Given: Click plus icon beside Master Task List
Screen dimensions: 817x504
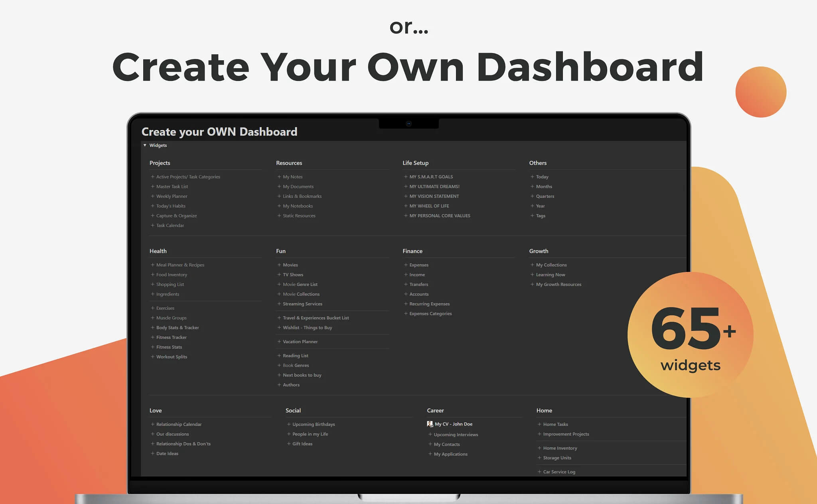Looking at the screenshot, I should click(152, 186).
